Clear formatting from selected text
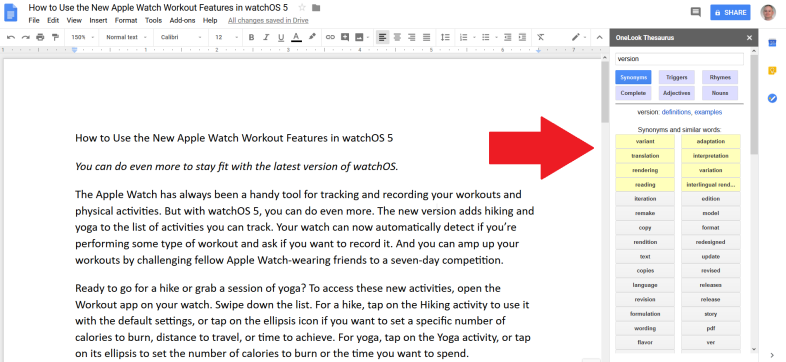786x362 pixels. click(x=540, y=37)
